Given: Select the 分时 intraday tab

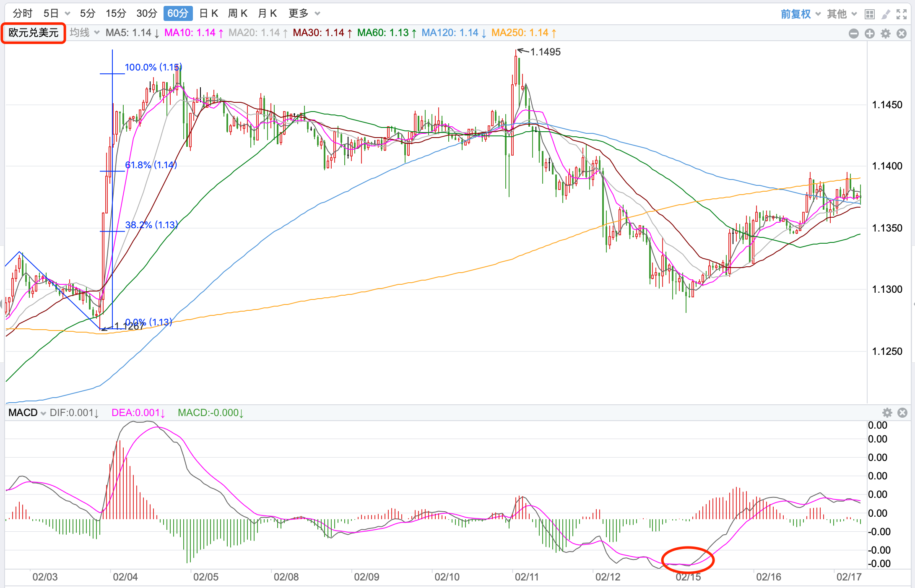Looking at the screenshot, I should pyautogui.click(x=22, y=13).
